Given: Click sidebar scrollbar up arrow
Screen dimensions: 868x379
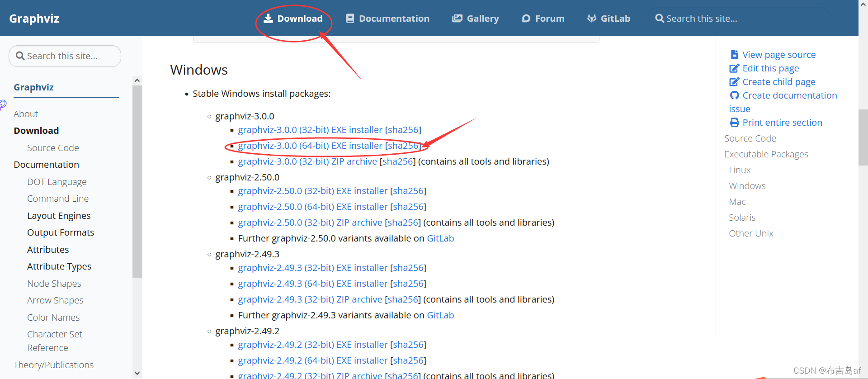Looking at the screenshot, I should tap(137, 81).
